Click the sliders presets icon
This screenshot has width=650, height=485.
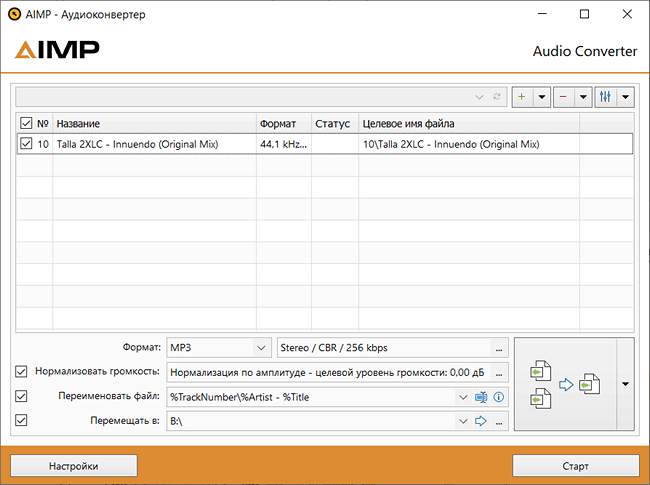(605, 97)
